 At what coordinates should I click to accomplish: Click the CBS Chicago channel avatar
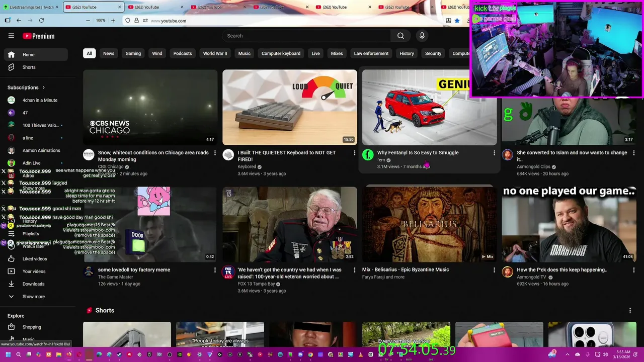(x=89, y=155)
